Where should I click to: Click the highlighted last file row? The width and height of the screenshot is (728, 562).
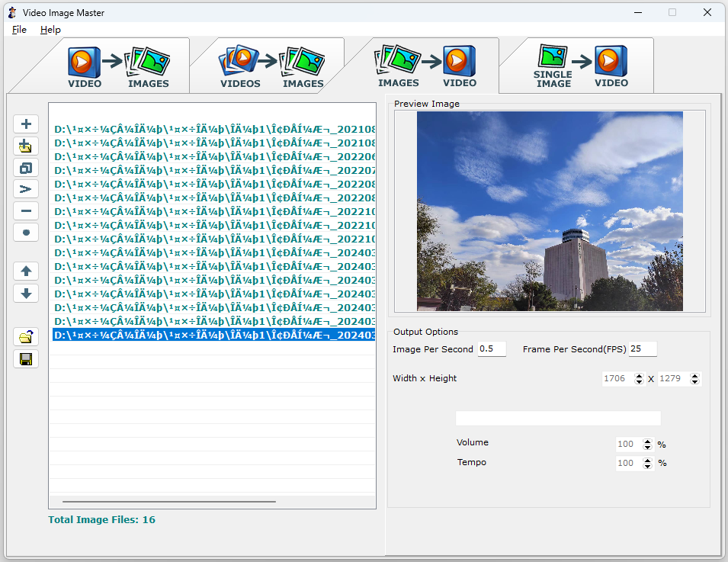click(214, 335)
